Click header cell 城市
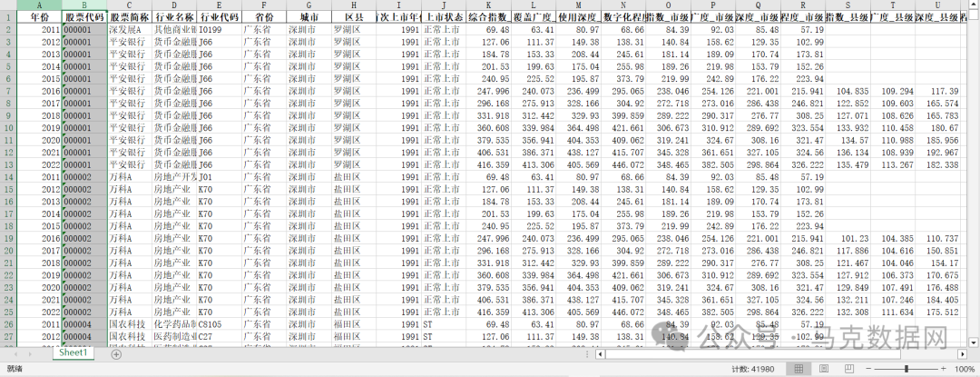 (x=309, y=16)
